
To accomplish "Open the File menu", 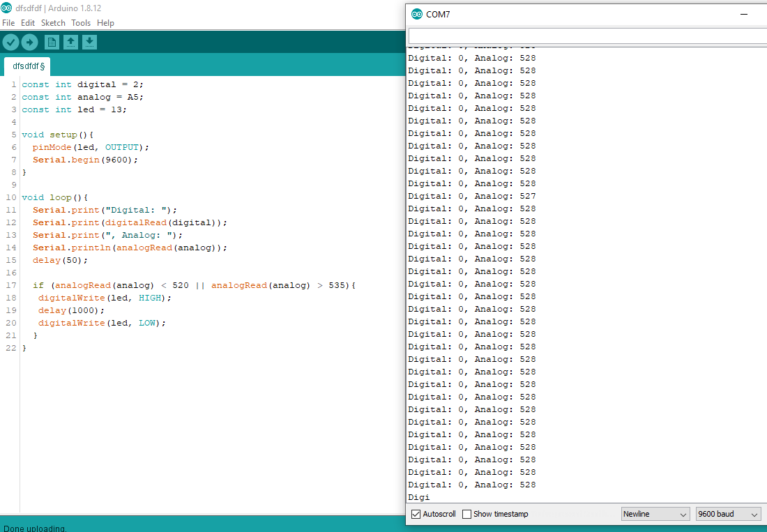I will (8, 23).
